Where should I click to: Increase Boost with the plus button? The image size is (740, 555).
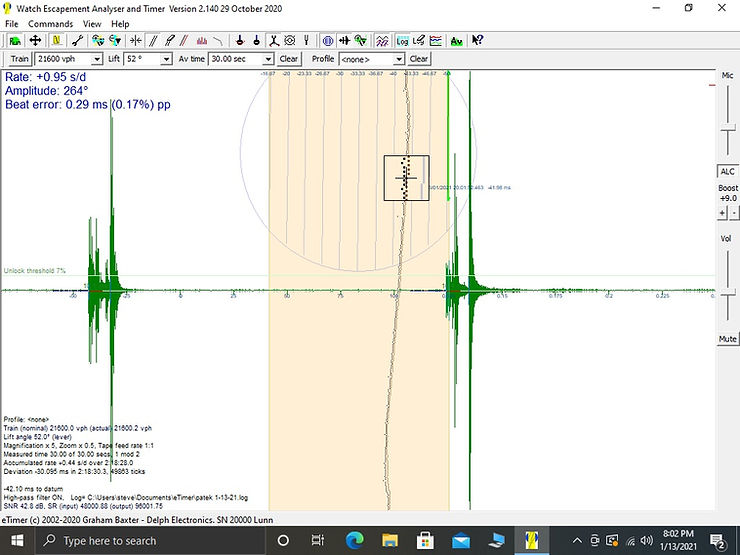tap(722, 213)
